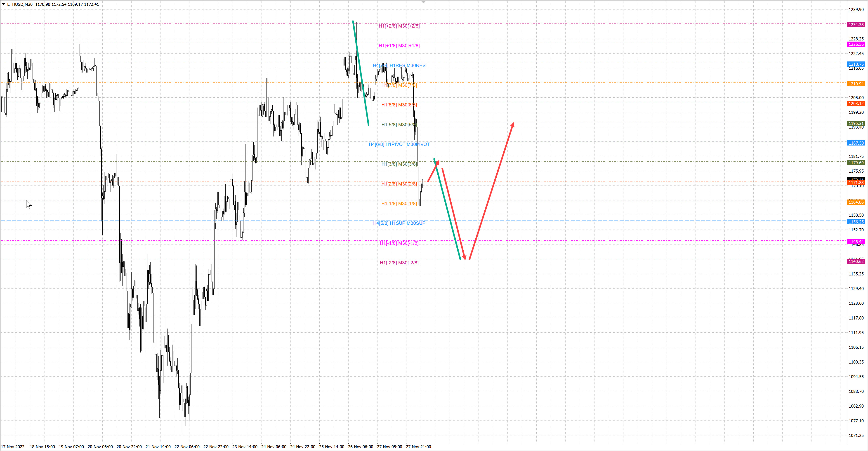Click the 22 Nov 06:00 time axis label
The height and width of the screenshot is (451, 868).
[187, 447]
